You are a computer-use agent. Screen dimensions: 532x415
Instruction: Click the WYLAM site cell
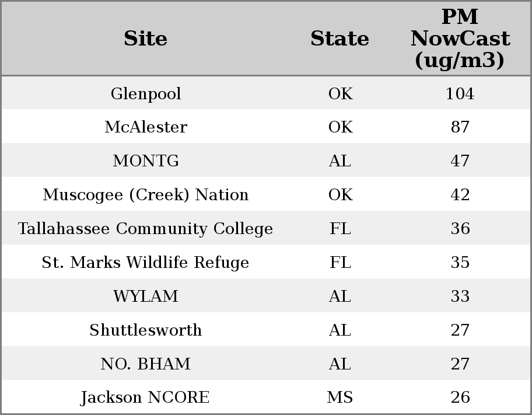[x=146, y=297]
